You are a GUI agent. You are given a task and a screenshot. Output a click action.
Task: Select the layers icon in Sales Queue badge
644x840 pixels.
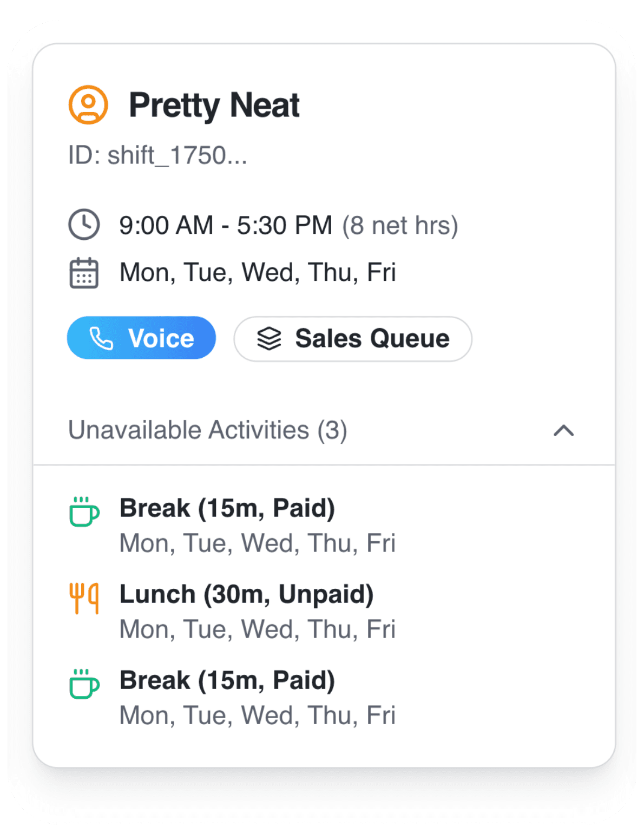point(269,339)
